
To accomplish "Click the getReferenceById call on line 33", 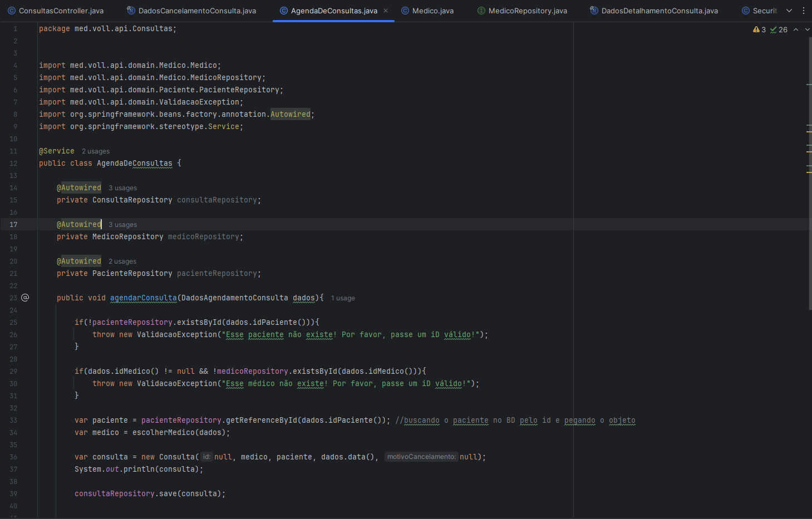I will [x=262, y=420].
